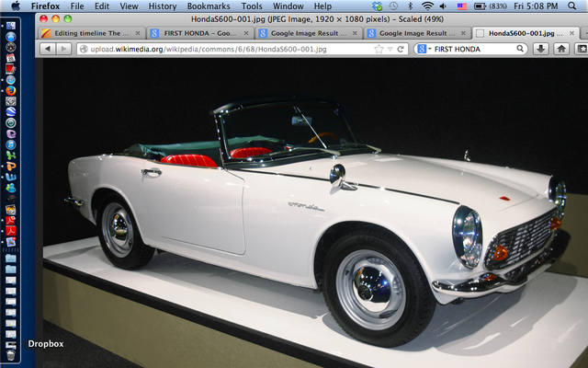588x368 pixels.
Task: Reload the page with the refresh arrow
Action: click(401, 49)
